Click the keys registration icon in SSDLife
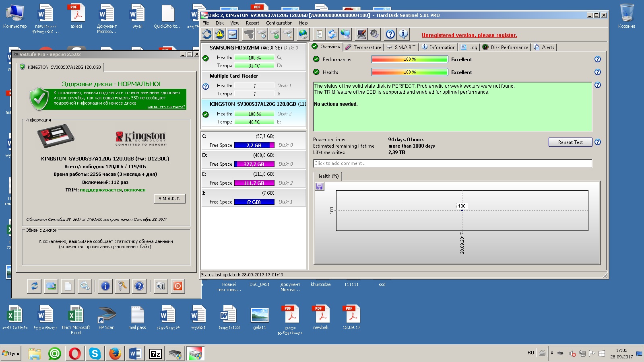 [122, 286]
